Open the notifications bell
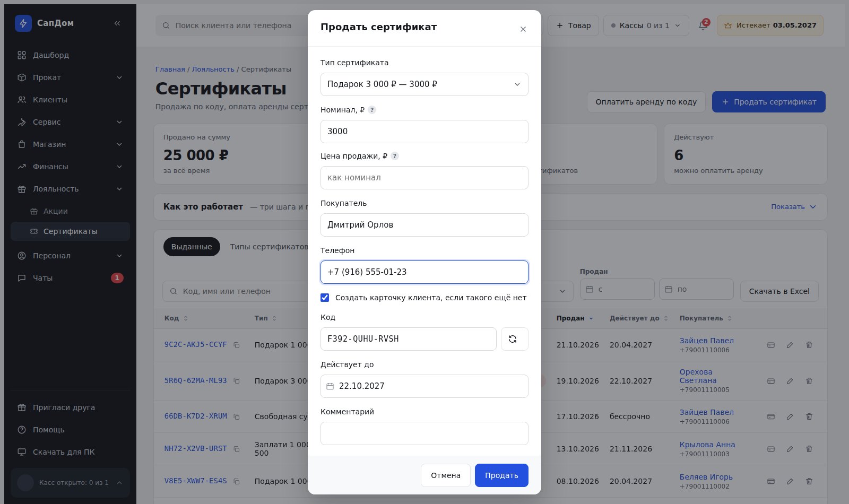849x504 pixels. [703, 25]
